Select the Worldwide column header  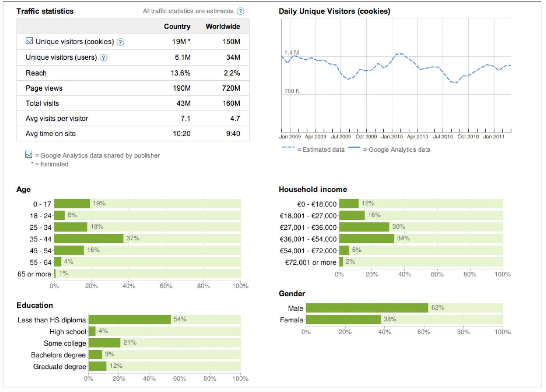pyautogui.click(x=223, y=26)
